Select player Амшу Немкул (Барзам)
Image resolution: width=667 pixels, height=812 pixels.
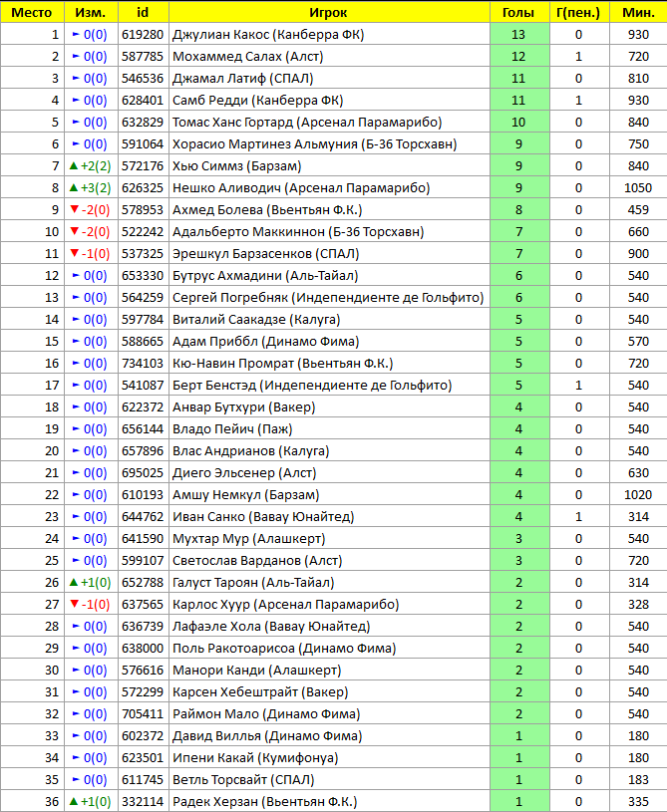245,495
